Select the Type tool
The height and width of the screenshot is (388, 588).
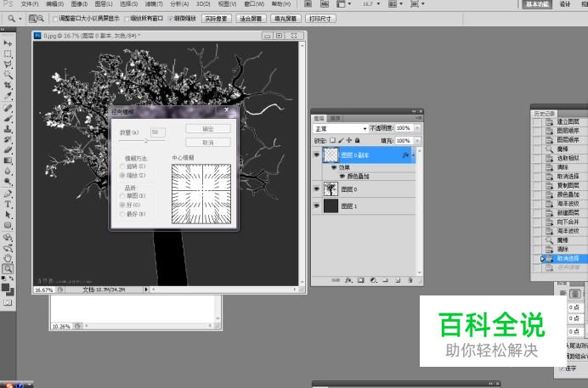click(8, 205)
